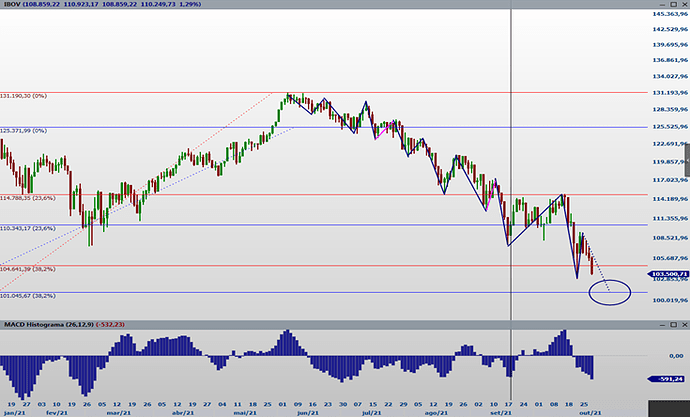
Task: Click the price axis label 136.861,96
Action: pyautogui.click(x=670, y=60)
